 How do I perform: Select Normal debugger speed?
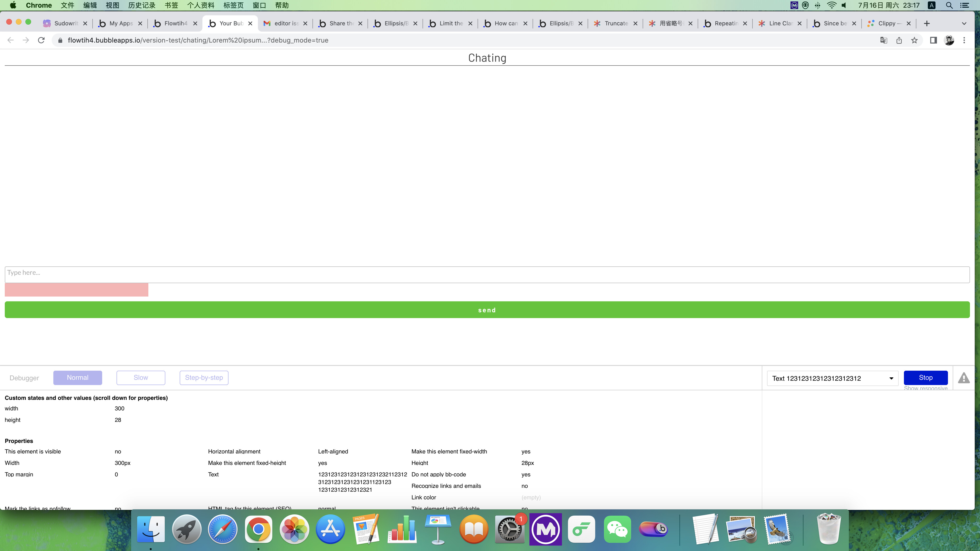click(78, 378)
